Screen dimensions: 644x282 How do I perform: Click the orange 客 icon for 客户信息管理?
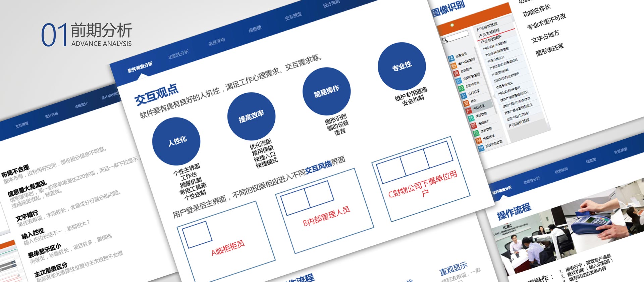coord(453,65)
